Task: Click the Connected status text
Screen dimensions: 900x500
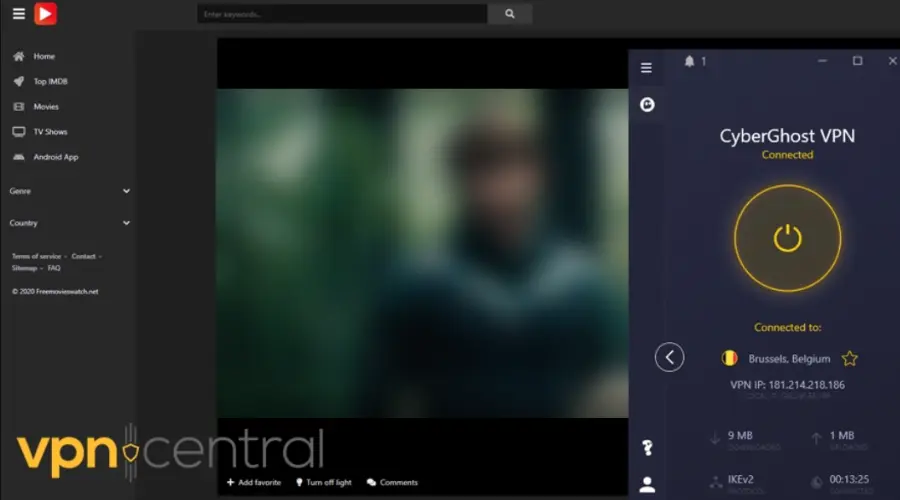Action: [x=788, y=155]
